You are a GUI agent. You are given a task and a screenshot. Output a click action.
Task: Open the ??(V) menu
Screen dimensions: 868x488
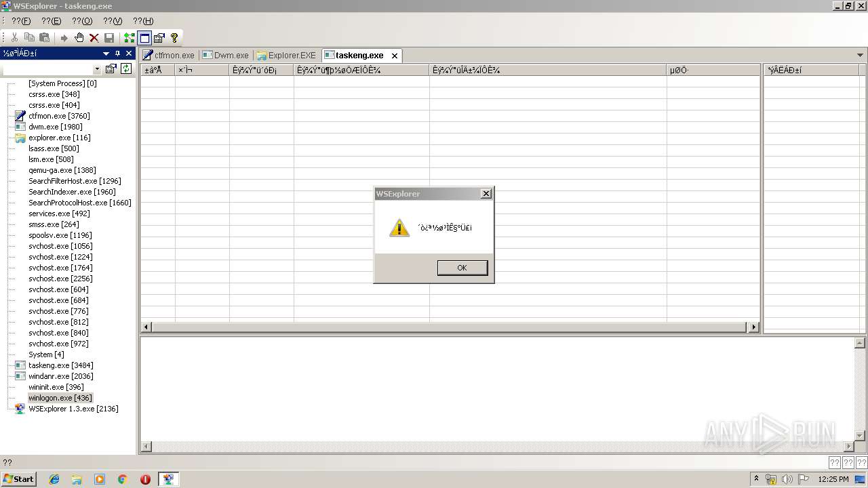113,21
